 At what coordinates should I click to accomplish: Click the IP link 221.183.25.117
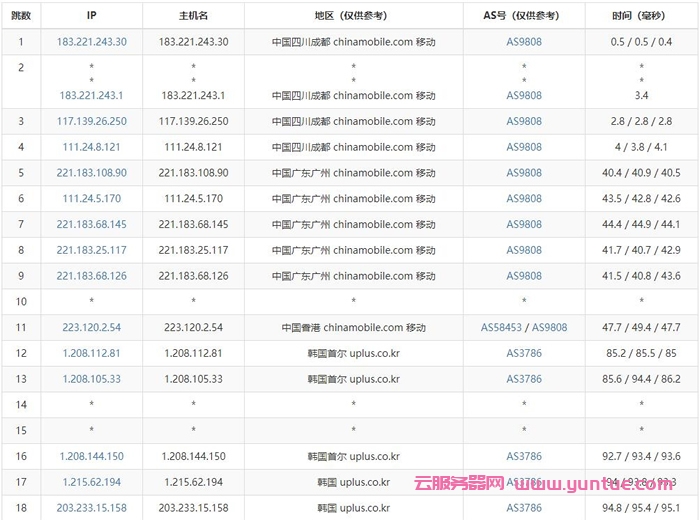point(91,250)
